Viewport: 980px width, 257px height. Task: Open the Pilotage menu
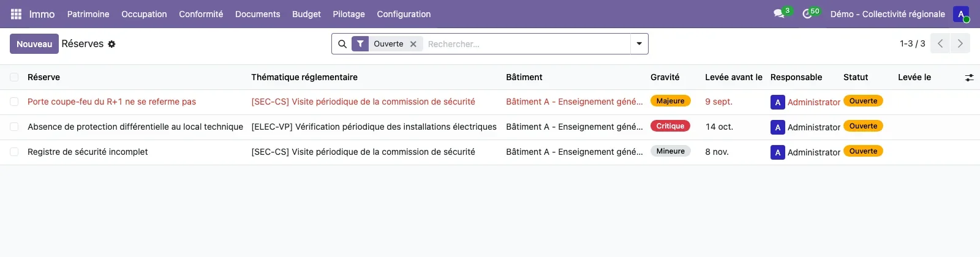pos(349,14)
